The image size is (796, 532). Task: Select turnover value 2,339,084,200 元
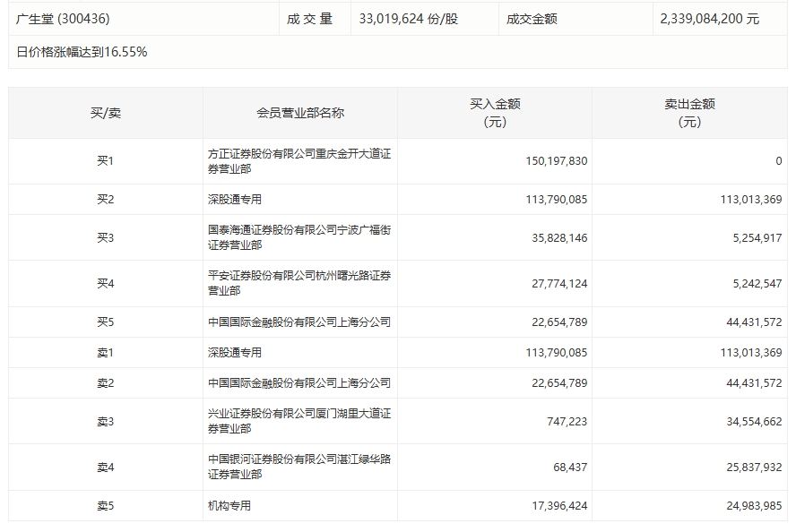click(x=710, y=20)
